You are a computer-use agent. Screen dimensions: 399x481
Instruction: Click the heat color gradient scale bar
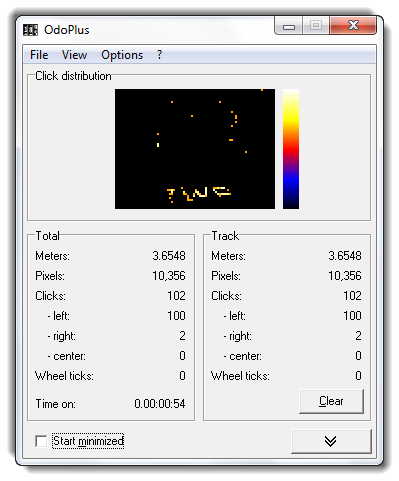(x=291, y=149)
